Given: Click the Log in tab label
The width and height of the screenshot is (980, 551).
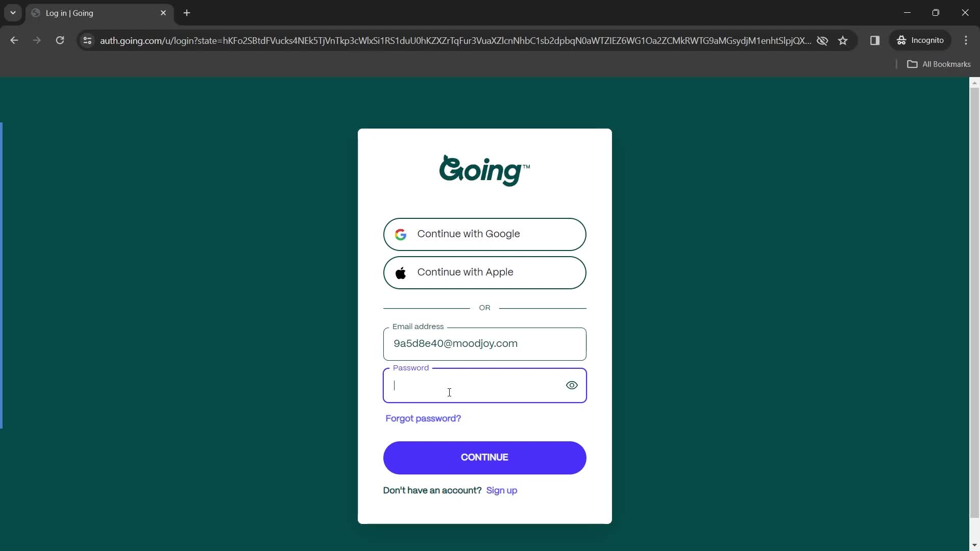Looking at the screenshot, I should click(70, 13).
